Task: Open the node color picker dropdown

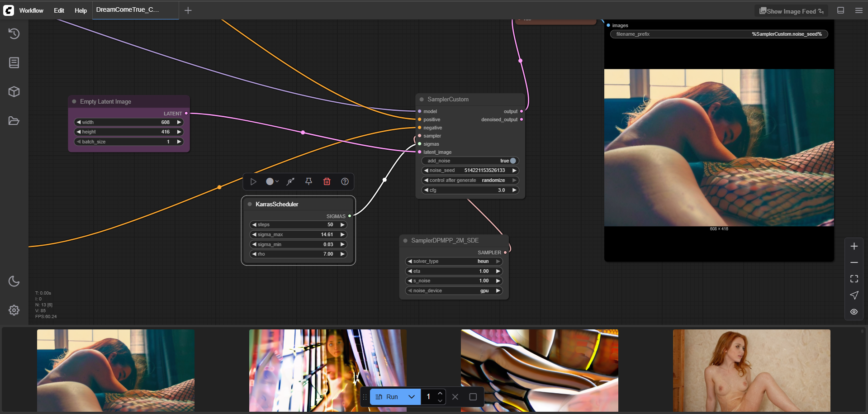Action: [x=272, y=181]
